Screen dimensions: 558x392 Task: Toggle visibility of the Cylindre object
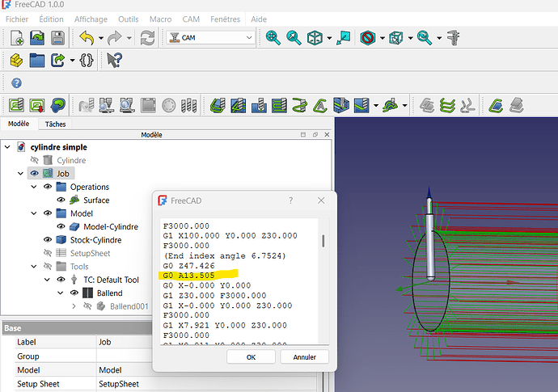point(35,160)
